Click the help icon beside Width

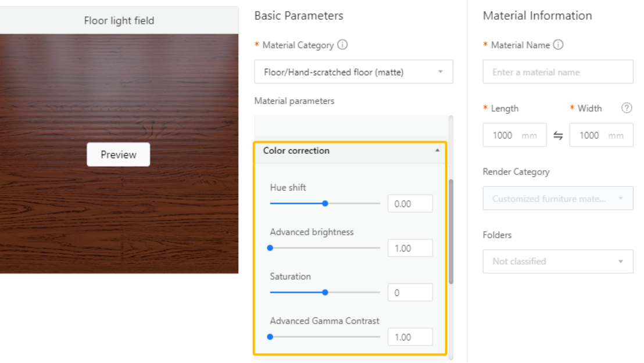(x=627, y=108)
